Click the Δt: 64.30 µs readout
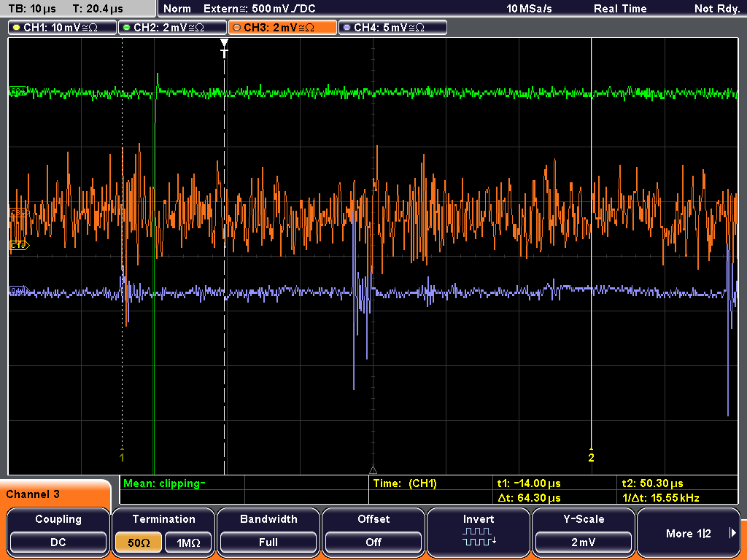 [529, 498]
